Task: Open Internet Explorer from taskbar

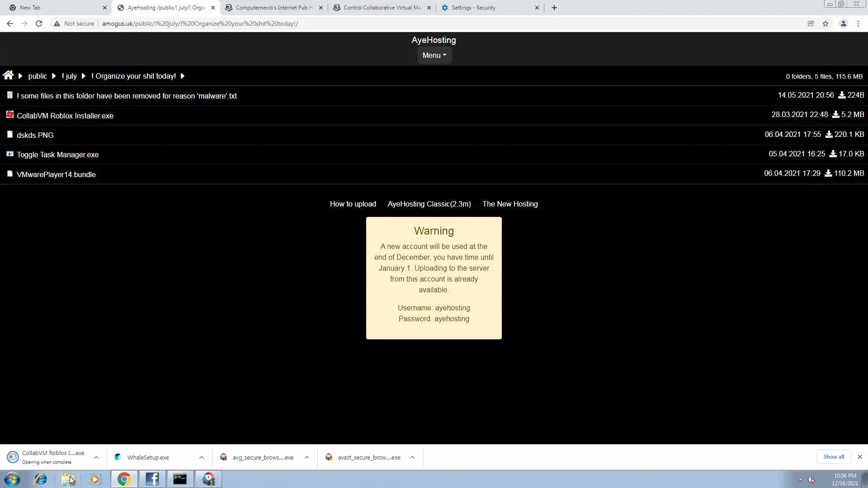Action: [x=40, y=479]
